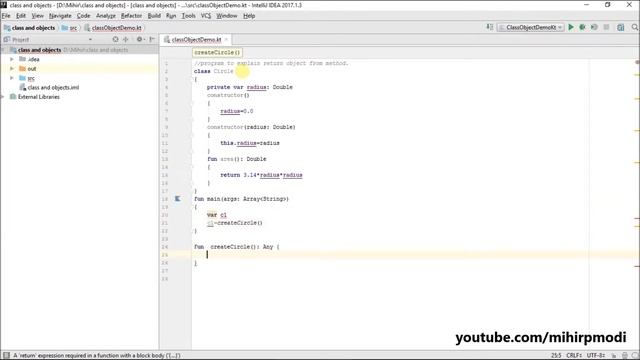Image resolution: width=640 pixels, height=360 pixels.
Task: Start debugging with the Debug bug icon
Action: (582, 27)
